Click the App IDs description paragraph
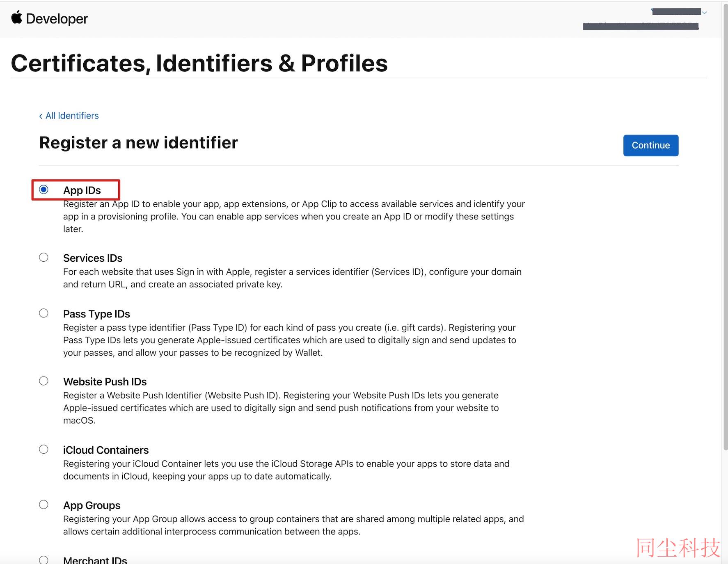 click(294, 217)
